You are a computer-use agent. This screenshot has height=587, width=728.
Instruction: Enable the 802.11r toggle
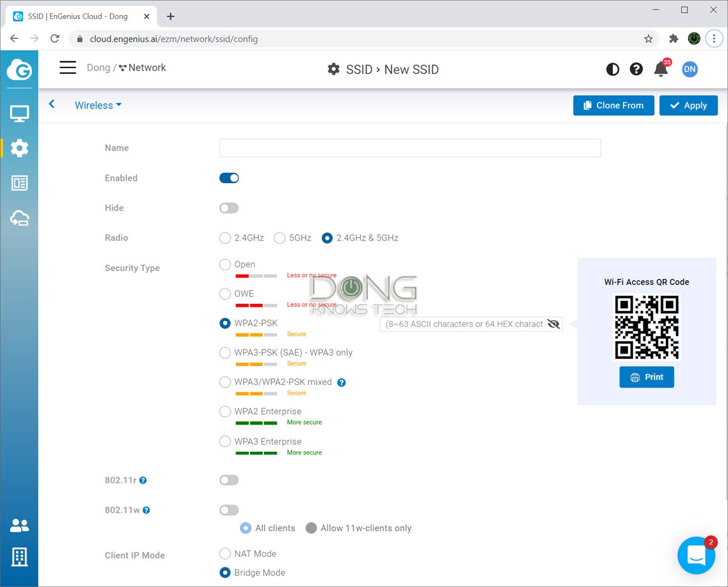(229, 480)
